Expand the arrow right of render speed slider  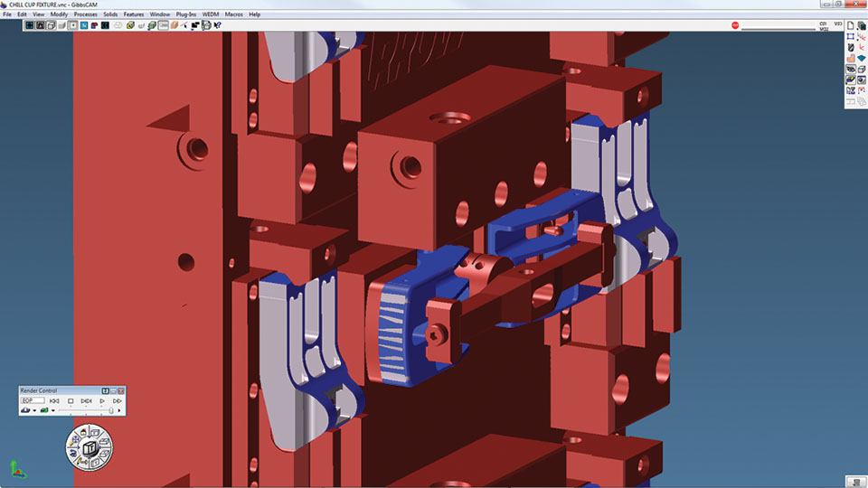(120, 410)
